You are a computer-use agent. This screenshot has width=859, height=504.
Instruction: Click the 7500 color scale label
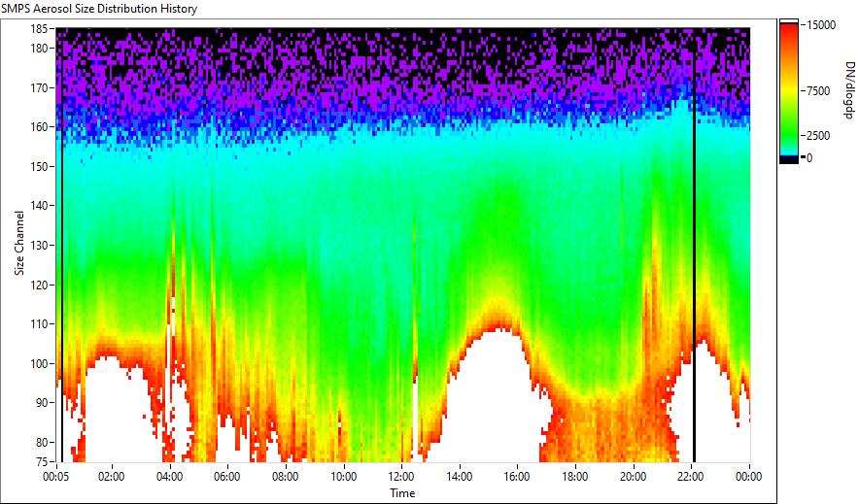click(818, 91)
